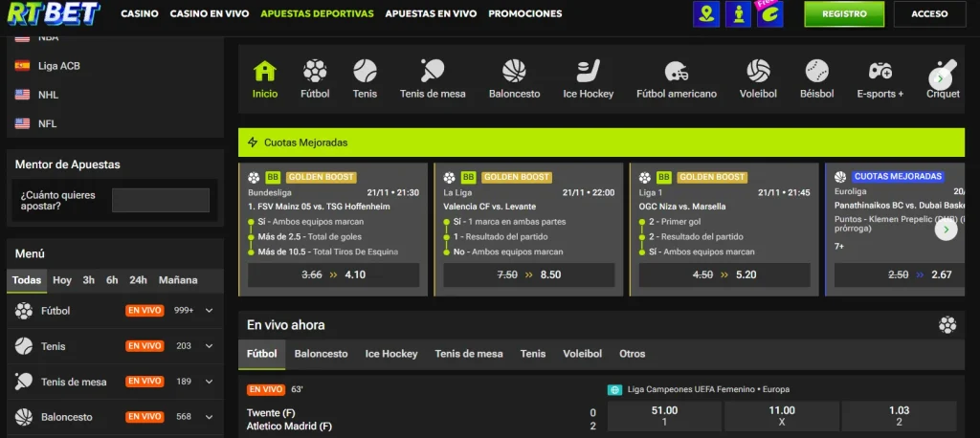Viewport: 980px width, 438px height.
Task: Click the lightning icon in Cuotas Mejoradas bar
Action: click(x=253, y=142)
